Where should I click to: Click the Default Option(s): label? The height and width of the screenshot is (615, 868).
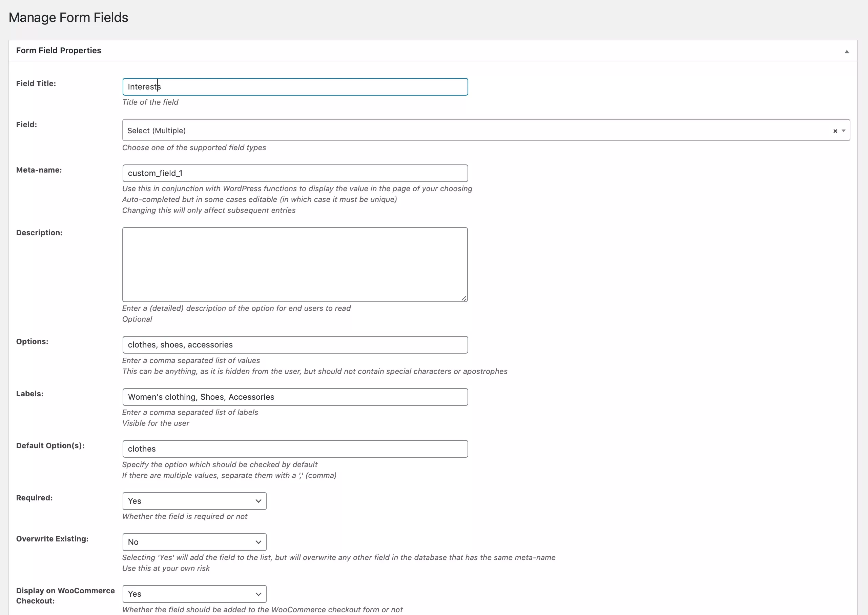coord(50,445)
